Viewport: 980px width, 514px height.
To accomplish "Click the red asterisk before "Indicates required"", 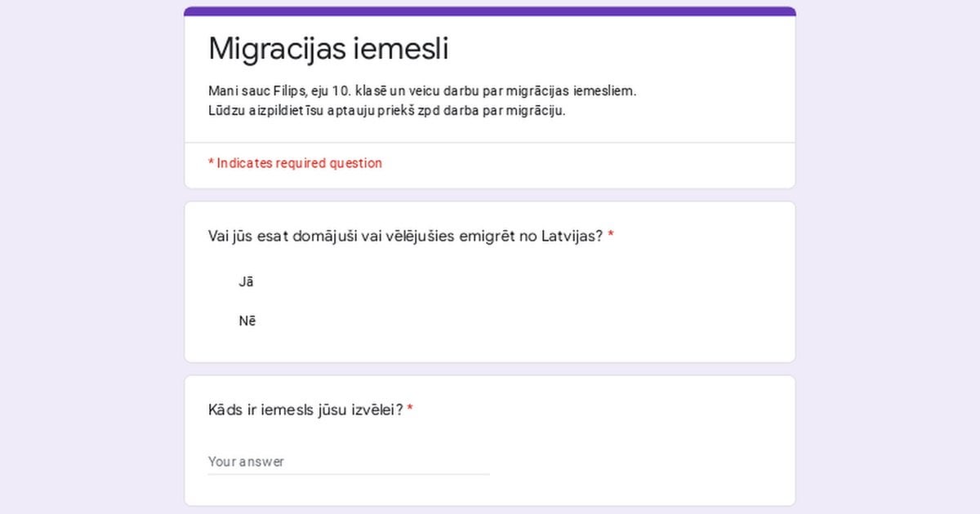I will (x=211, y=163).
